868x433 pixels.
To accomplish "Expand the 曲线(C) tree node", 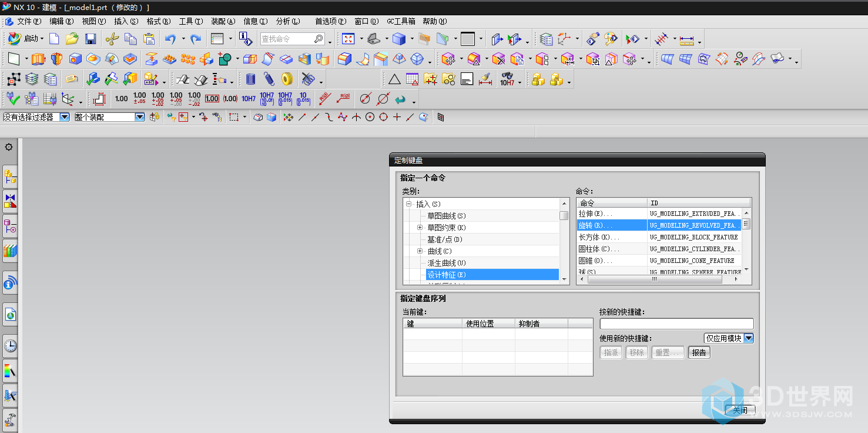I will pyautogui.click(x=420, y=251).
